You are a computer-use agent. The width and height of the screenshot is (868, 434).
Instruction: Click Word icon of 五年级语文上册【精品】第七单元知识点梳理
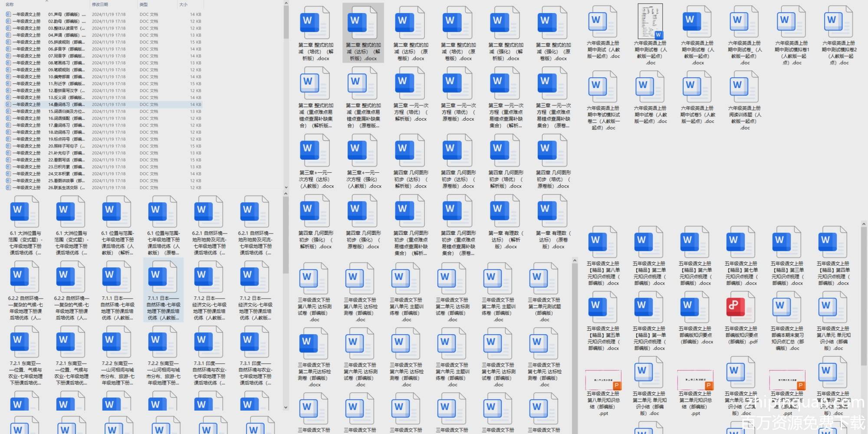pos(741,242)
